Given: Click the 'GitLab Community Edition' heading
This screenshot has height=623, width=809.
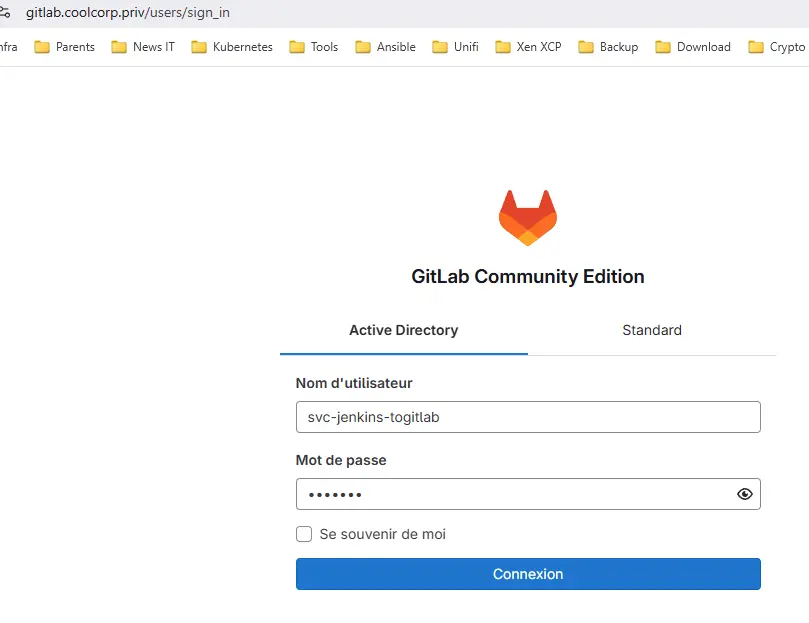Looking at the screenshot, I should click(x=528, y=277).
